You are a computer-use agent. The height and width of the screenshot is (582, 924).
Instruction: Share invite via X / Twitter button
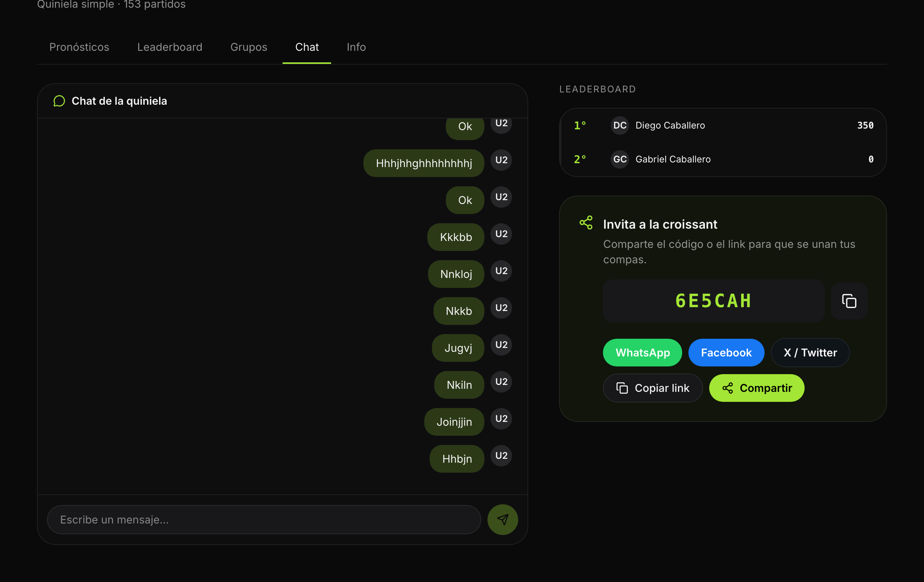point(810,353)
